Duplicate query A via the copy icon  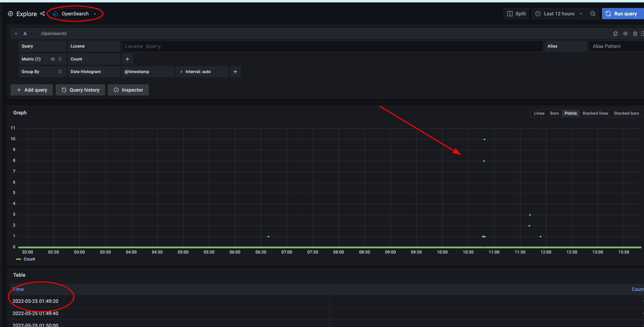616,33
